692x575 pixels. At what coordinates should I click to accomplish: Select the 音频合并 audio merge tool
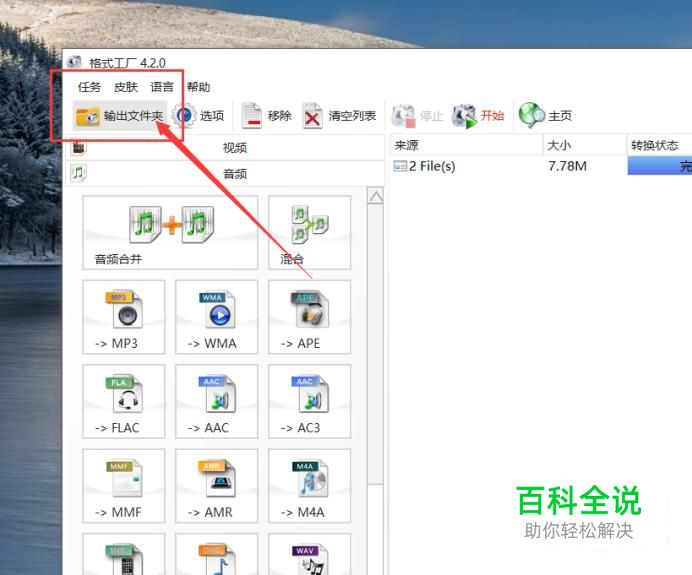(170, 233)
